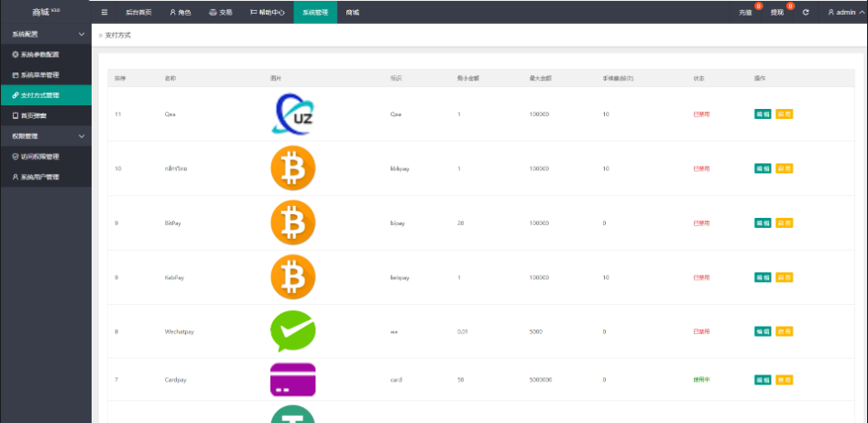Click the name cell 'Cardpay'

coord(175,380)
